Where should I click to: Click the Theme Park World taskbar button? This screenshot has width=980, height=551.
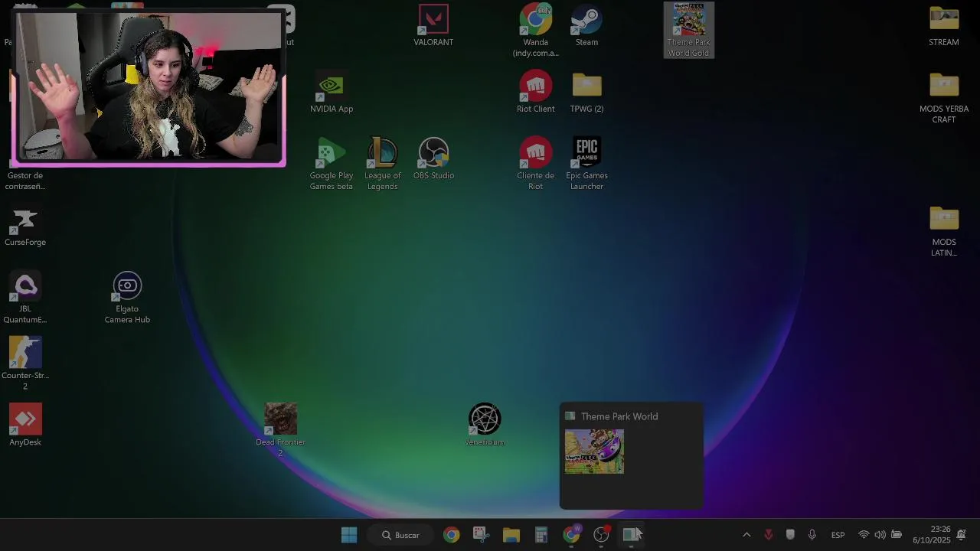pos(632,535)
